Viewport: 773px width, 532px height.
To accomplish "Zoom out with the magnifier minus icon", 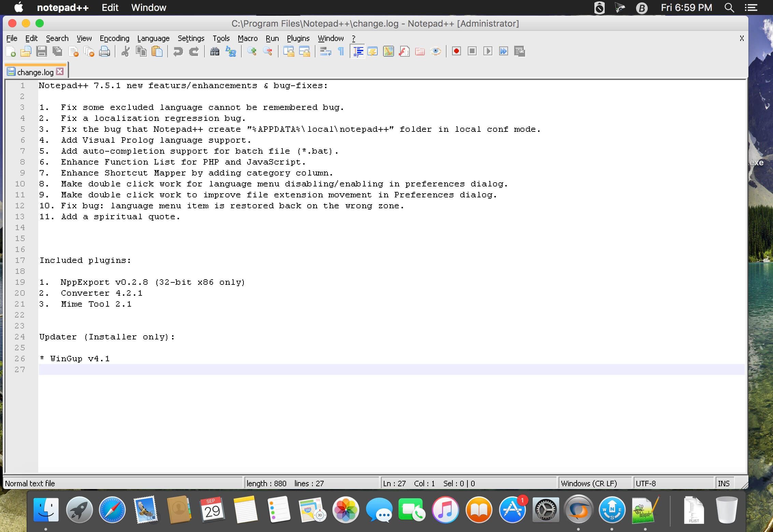I will pos(268,52).
